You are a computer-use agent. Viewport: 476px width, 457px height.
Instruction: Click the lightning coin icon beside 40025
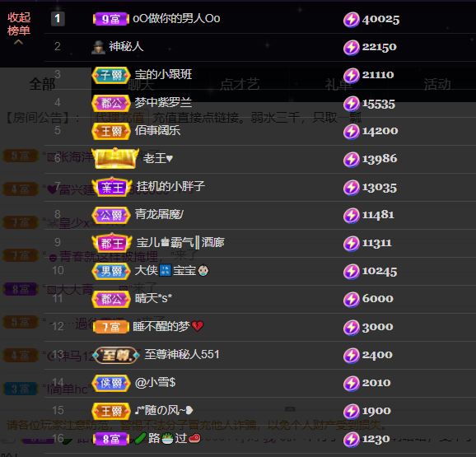351,20
